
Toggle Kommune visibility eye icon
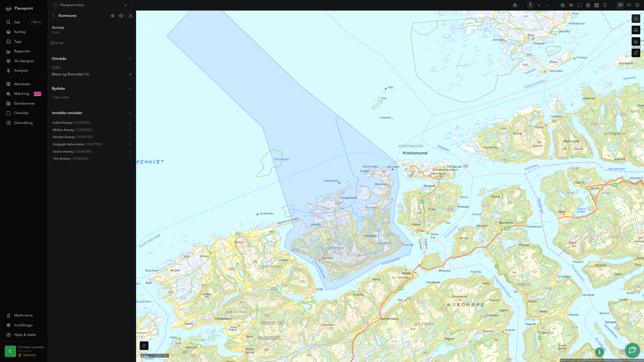[112, 16]
